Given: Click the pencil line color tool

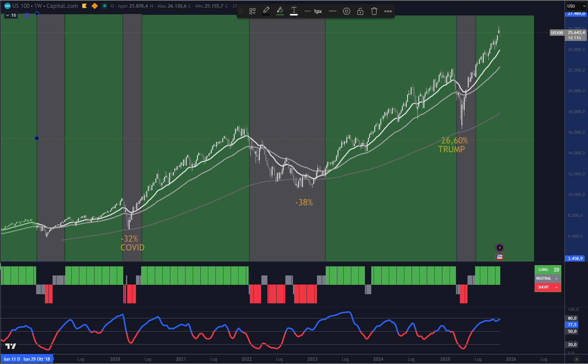Looking at the screenshot, I should pyautogui.click(x=266, y=11).
